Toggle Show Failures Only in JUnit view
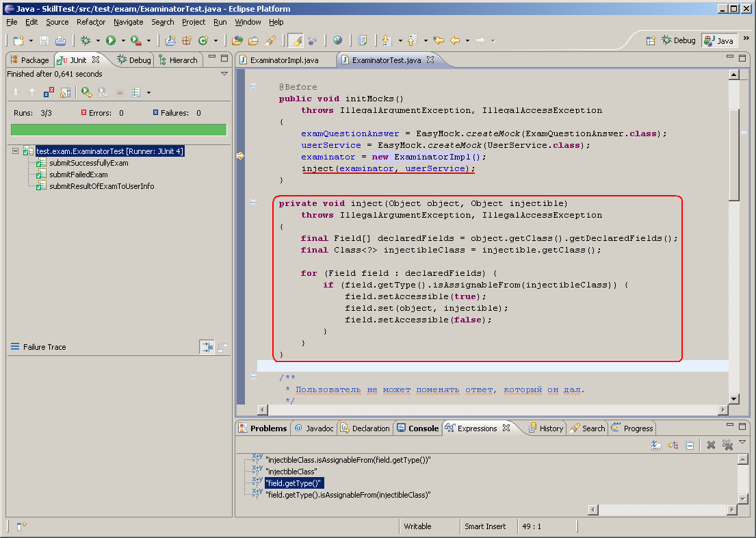 point(48,92)
